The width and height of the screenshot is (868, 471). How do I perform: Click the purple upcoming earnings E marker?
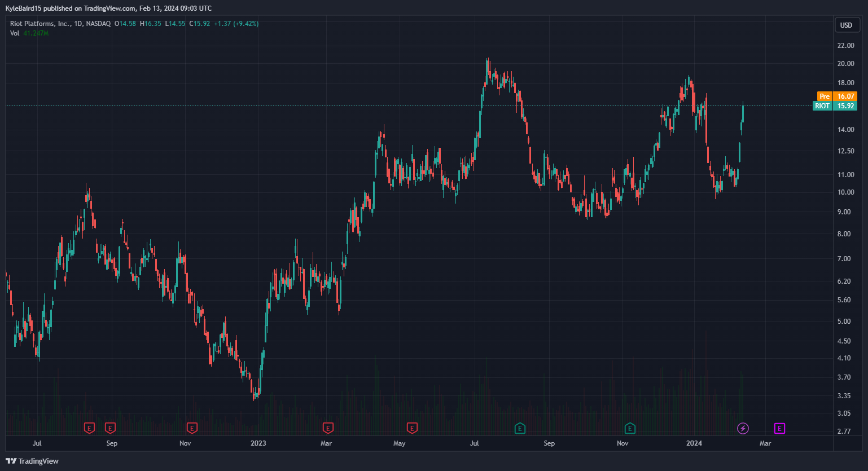[x=779, y=429]
